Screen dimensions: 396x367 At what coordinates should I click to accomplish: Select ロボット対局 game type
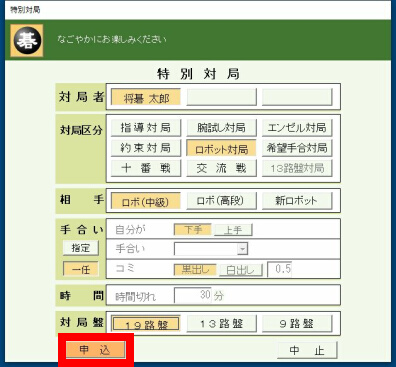tap(221, 148)
